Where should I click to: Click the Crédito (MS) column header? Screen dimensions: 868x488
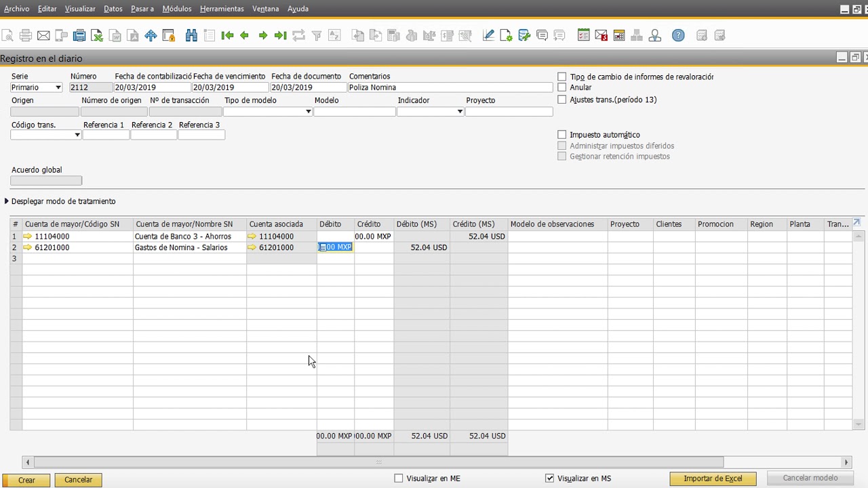coord(479,224)
